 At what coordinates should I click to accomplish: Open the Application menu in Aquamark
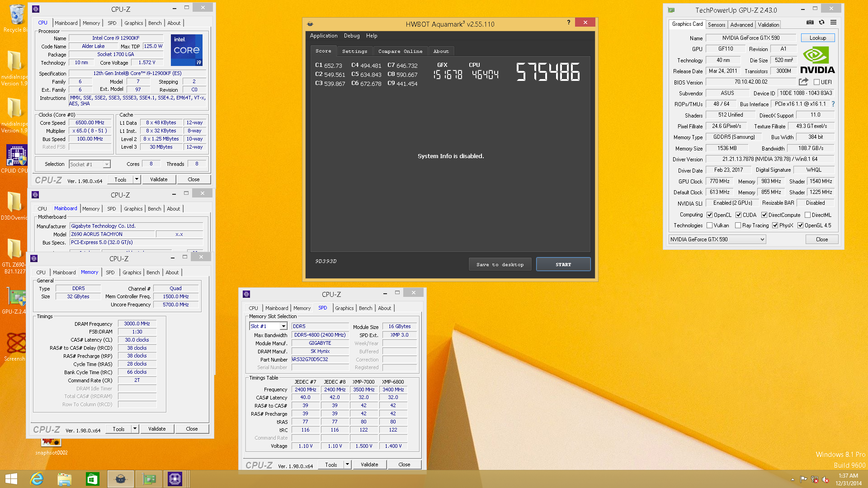[324, 36]
